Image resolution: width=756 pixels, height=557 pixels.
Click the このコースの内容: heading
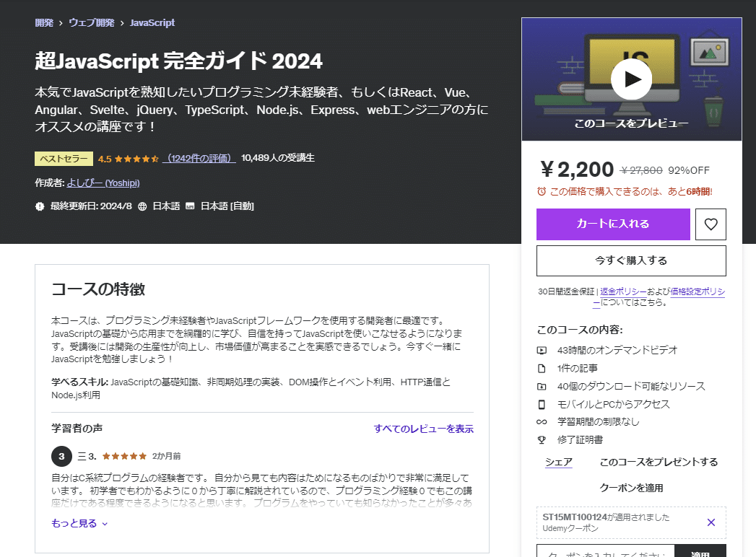pos(580,330)
